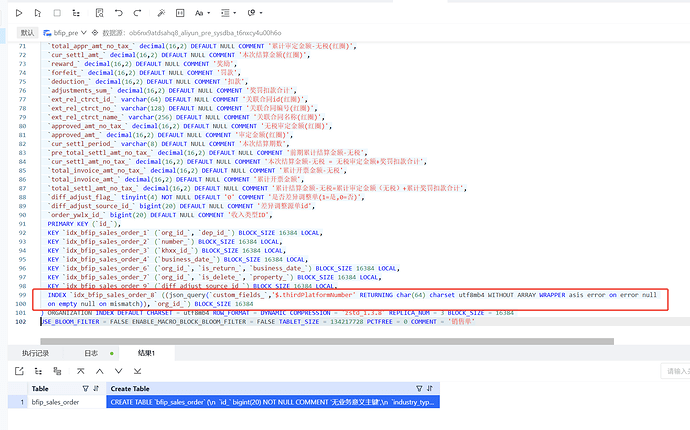
Task: Go to next result row
Action: (x=118, y=371)
